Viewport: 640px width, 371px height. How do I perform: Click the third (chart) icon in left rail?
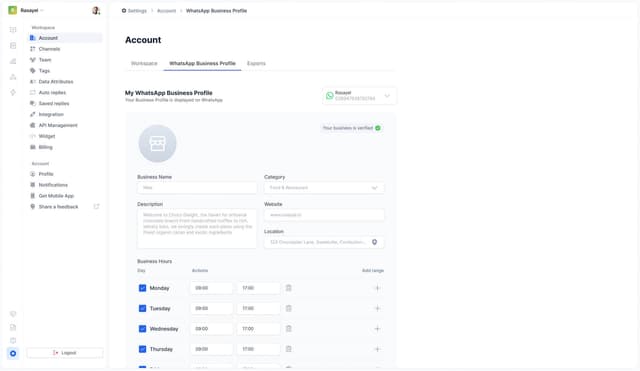point(13,61)
